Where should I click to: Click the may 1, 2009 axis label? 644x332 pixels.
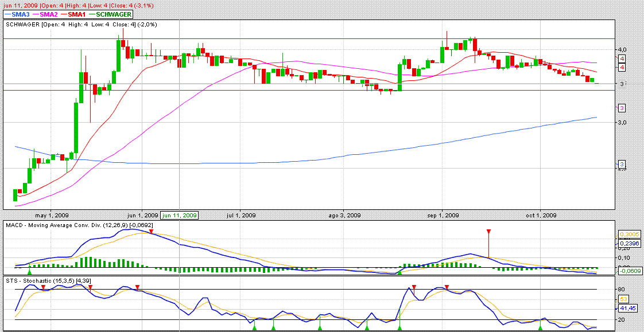(51, 216)
